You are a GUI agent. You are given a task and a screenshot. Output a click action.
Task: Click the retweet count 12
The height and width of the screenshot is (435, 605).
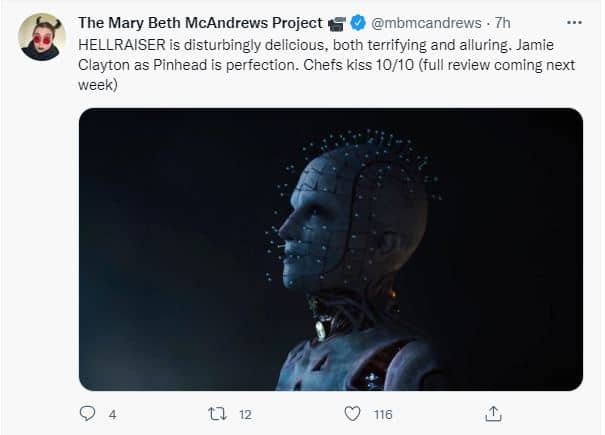pyautogui.click(x=245, y=415)
